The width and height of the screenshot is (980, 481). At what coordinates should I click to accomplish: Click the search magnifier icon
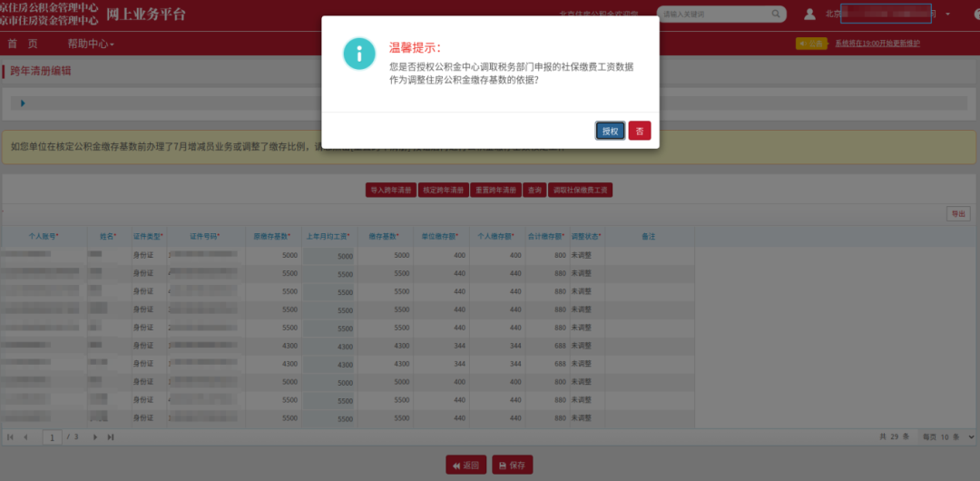776,14
